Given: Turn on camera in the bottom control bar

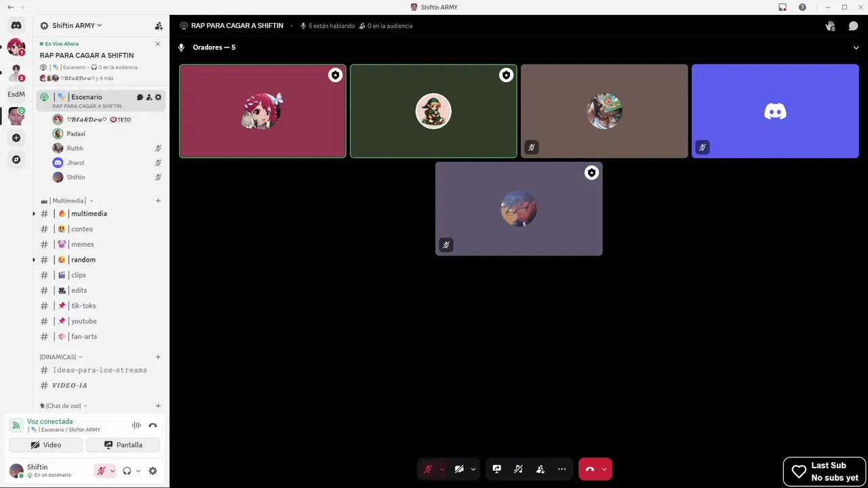Looking at the screenshot, I should [x=459, y=469].
